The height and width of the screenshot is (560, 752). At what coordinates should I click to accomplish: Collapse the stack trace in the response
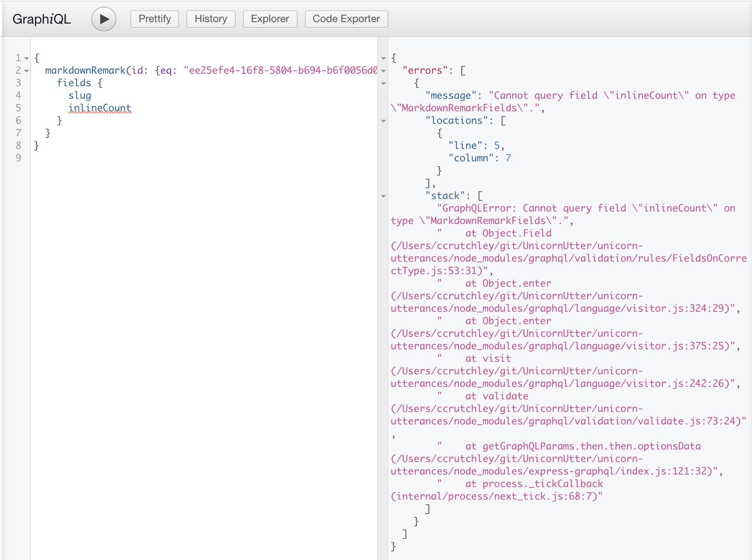click(383, 196)
